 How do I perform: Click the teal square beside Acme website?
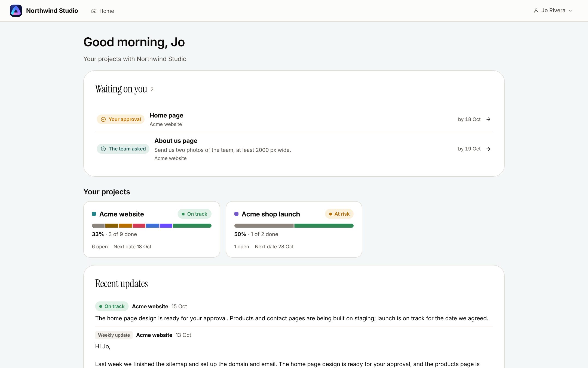(94, 214)
